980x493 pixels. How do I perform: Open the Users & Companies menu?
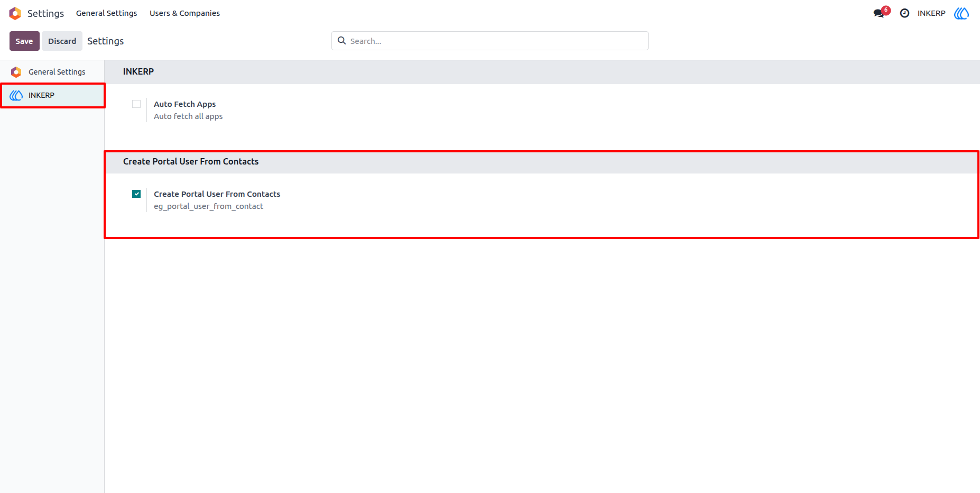[184, 13]
